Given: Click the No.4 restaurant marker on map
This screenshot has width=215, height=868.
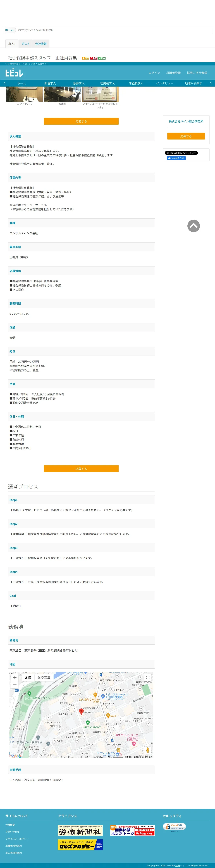Looking at the screenshot, I should [108, 716].
